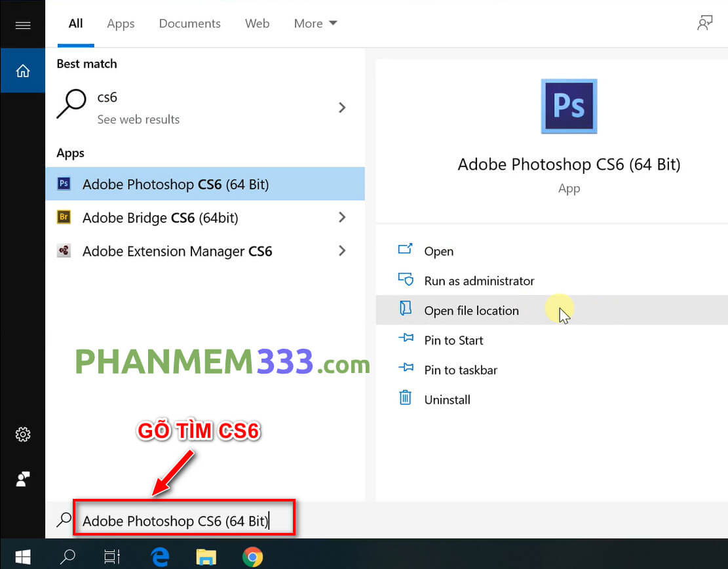This screenshot has width=728, height=569.
Task: Open Task View from the taskbar
Action: 112,557
